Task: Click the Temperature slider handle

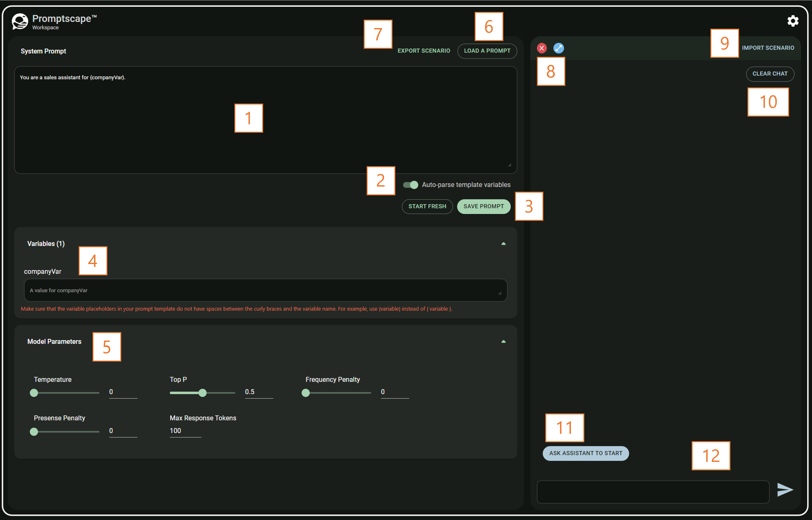Action: (x=34, y=393)
